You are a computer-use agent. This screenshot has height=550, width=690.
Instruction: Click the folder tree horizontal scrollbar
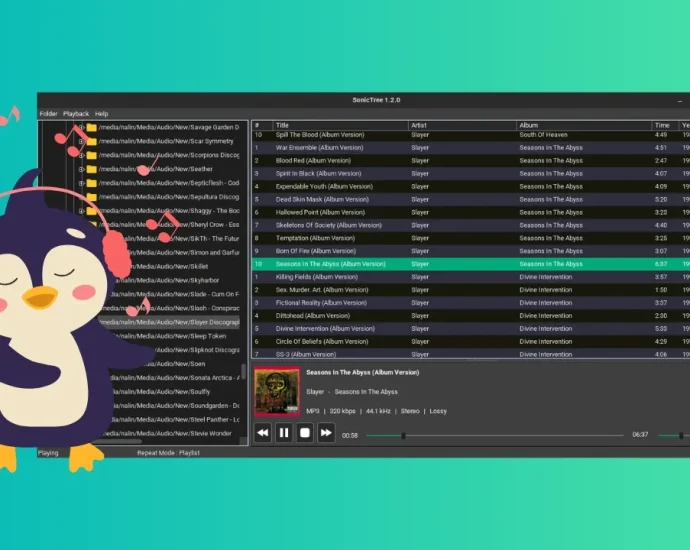coord(117,441)
